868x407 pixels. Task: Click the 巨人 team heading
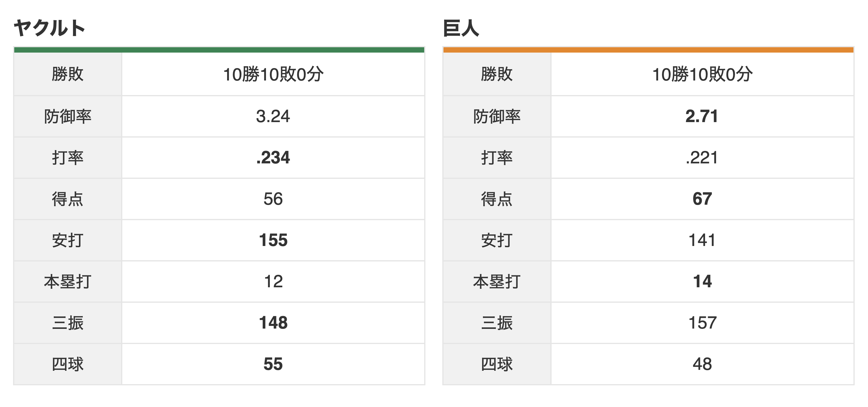click(x=461, y=28)
